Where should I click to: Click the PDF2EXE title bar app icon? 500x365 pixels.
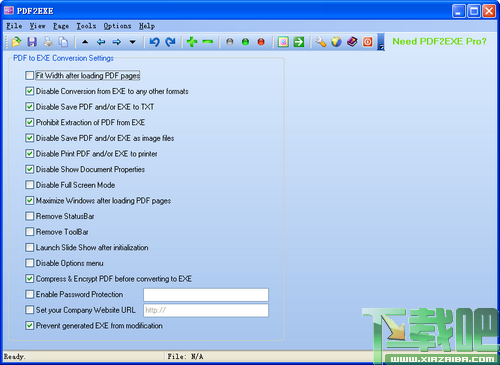point(9,10)
